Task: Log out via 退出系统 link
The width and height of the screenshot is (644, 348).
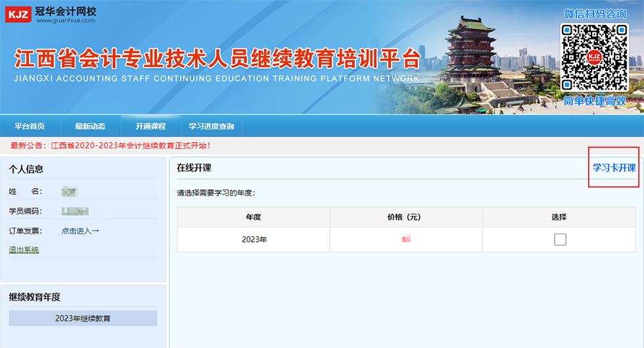Action: pyautogui.click(x=24, y=250)
